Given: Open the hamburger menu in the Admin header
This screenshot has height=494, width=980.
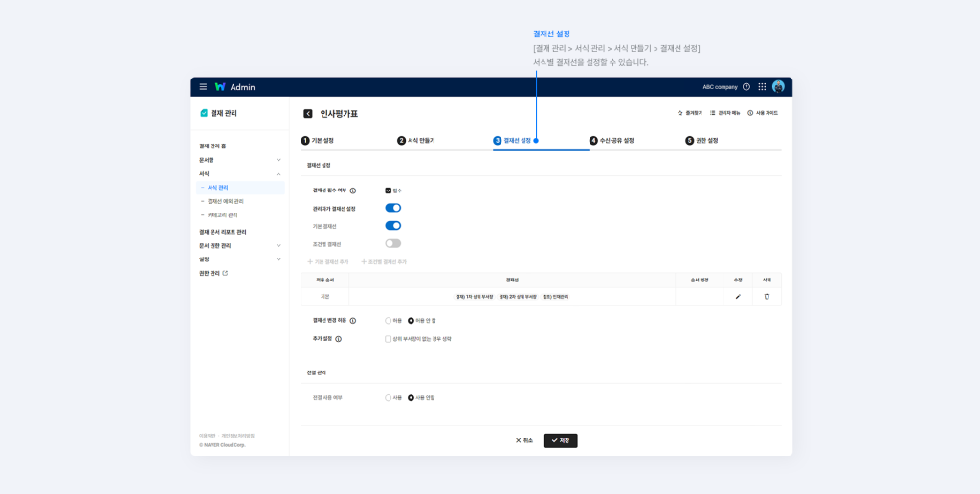Looking at the screenshot, I should [x=203, y=87].
